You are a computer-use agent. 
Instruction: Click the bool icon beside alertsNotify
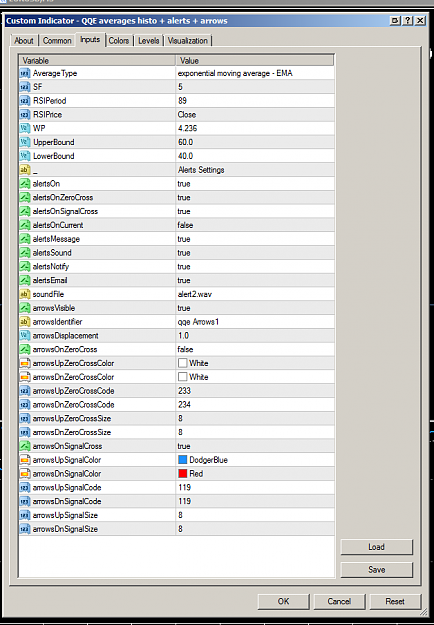[x=25, y=267]
